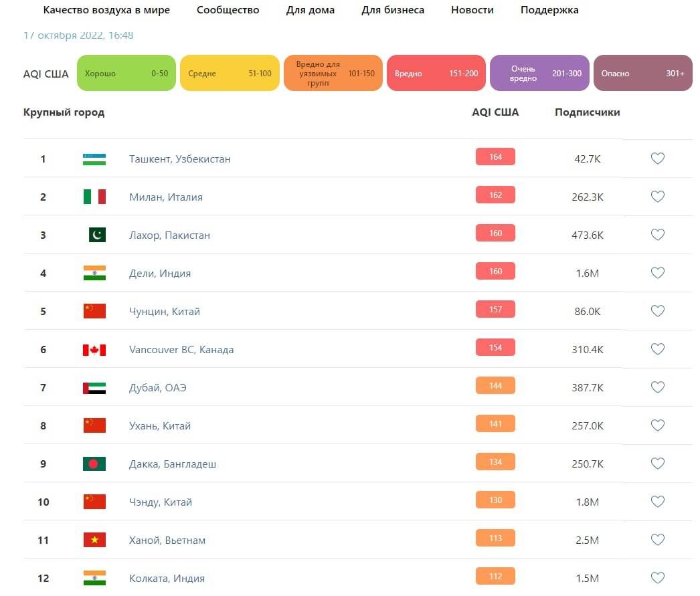700x596 pixels.
Task: Toggle favorite heart for Lahore, Pakistan
Action: [x=658, y=235]
